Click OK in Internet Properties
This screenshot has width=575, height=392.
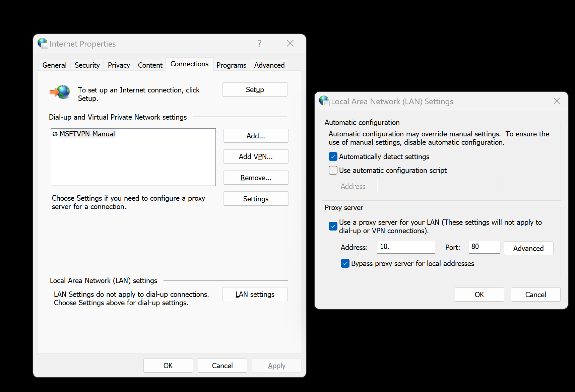(168, 366)
